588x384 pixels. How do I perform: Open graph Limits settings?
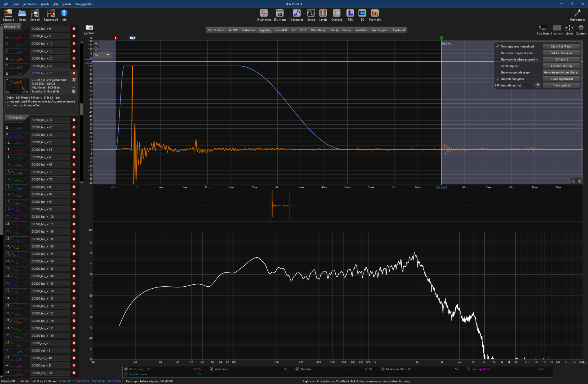569,30
